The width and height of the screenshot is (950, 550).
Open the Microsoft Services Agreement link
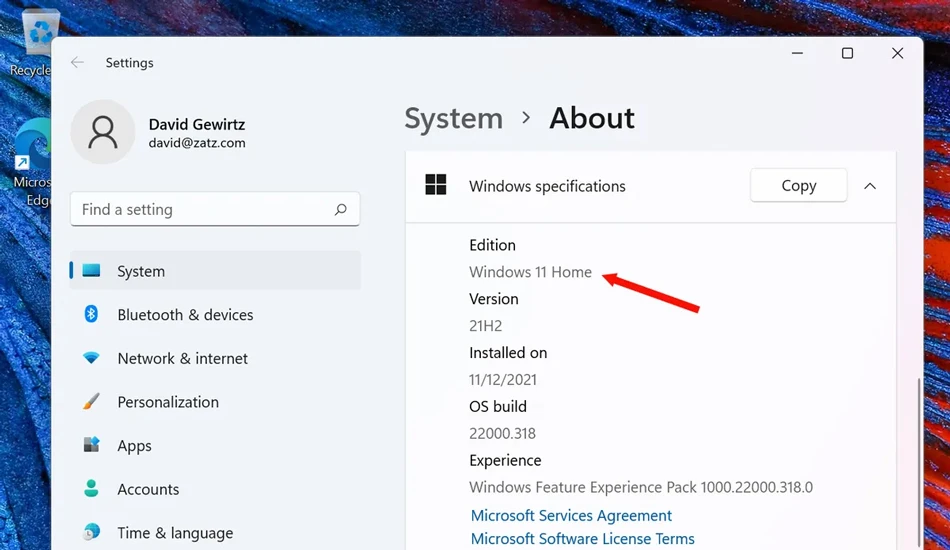pos(571,515)
